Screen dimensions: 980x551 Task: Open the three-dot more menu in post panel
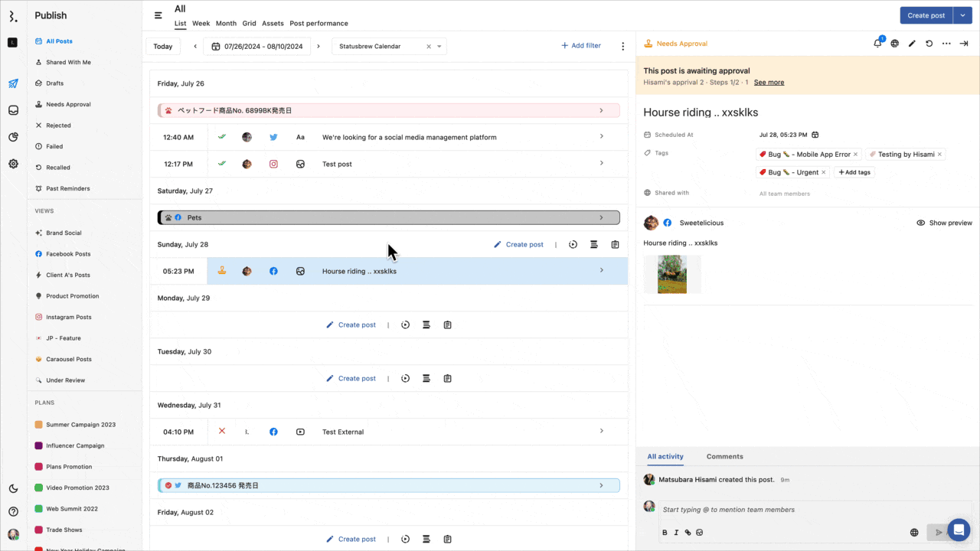point(946,44)
